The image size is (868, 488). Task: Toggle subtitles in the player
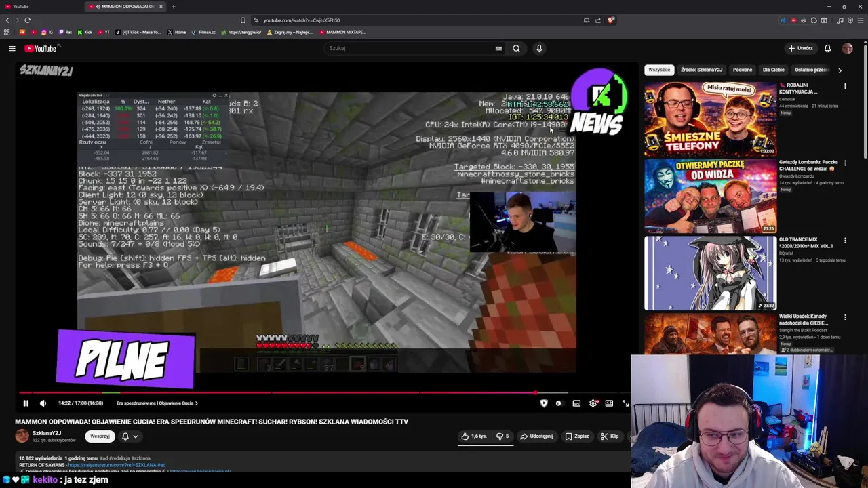click(576, 403)
